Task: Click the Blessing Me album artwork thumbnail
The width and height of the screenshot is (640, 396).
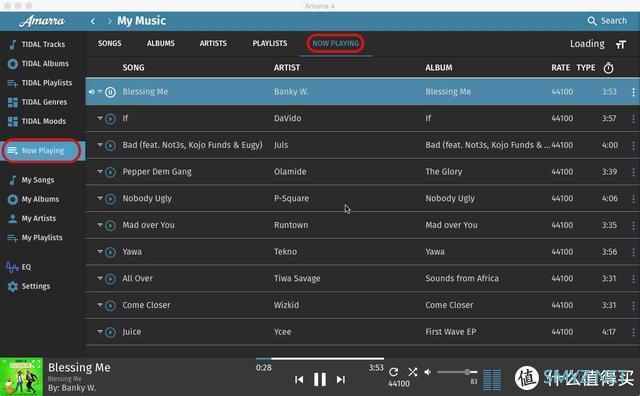Action: coord(21,377)
